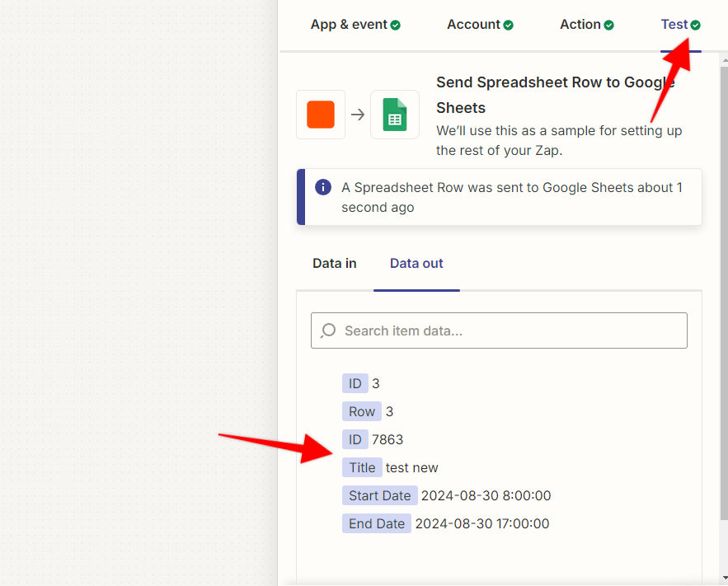The image size is (728, 586).
Task: Select the Start Date data pill
Action: tap(379, 495)
